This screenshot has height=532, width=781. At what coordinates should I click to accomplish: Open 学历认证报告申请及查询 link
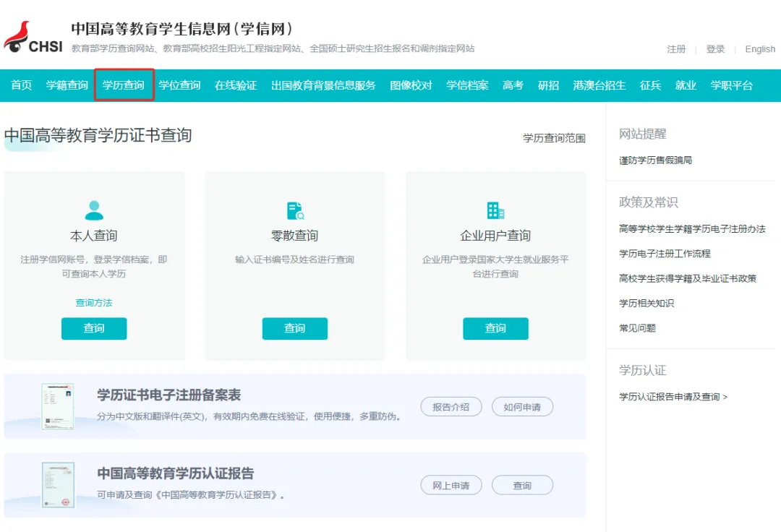point(673,397)
